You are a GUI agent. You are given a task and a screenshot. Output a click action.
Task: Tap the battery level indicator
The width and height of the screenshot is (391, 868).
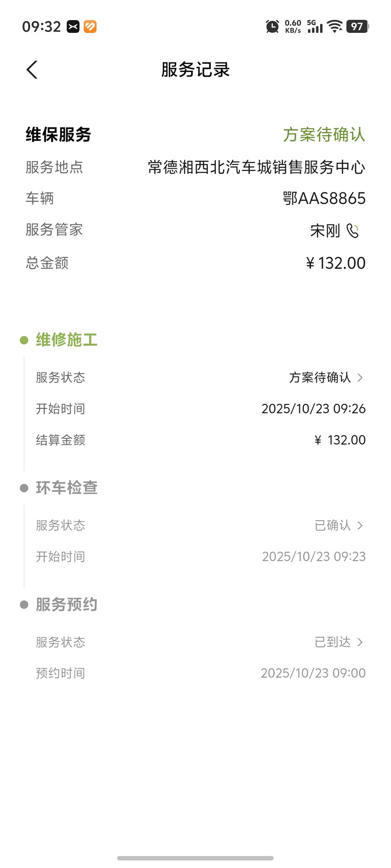coord(357,27)
